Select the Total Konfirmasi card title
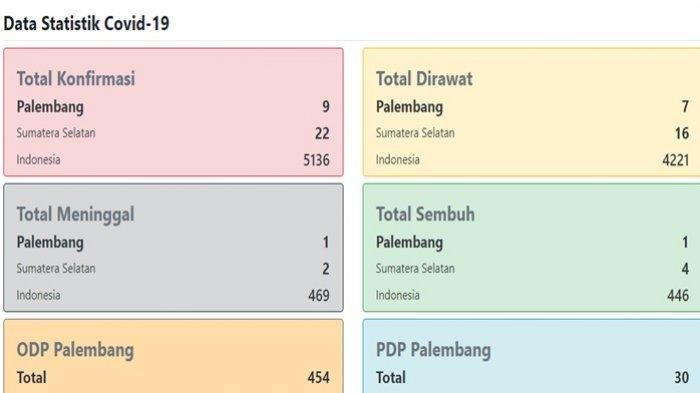The image size is (700, 393). [x=76, y=79]
